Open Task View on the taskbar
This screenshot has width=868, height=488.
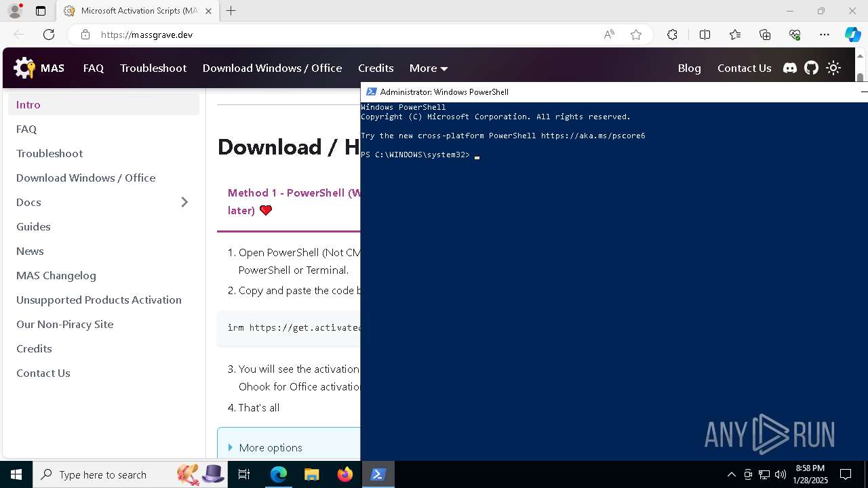pos(244,474)
